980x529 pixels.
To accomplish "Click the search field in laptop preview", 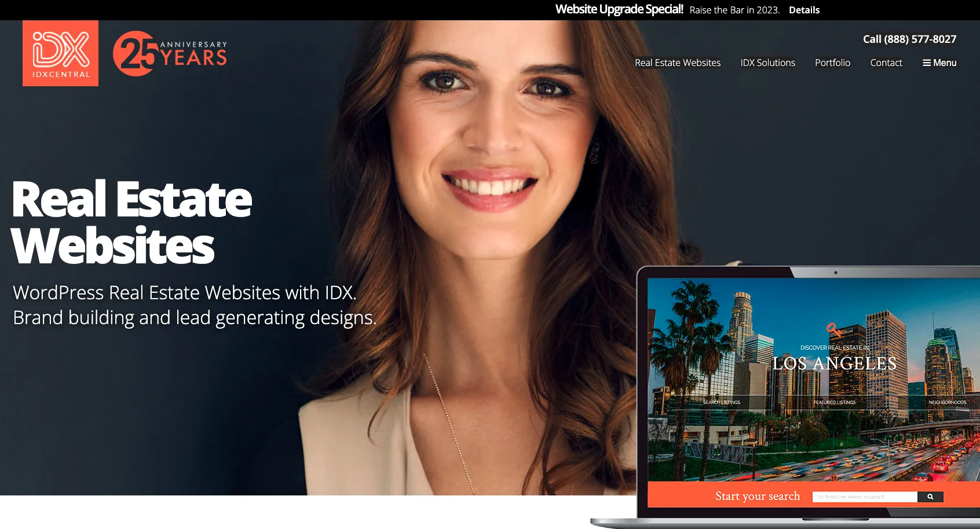I will [865, 497].
